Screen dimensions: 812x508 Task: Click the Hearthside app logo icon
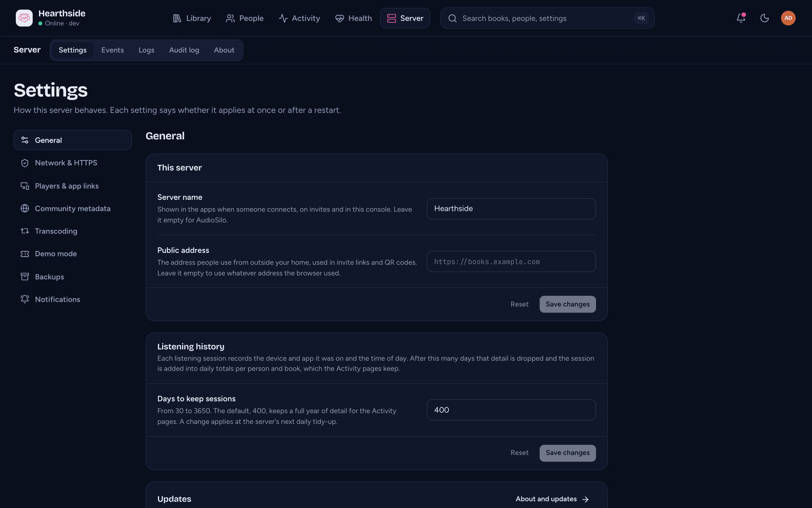(x=24, y=18)
